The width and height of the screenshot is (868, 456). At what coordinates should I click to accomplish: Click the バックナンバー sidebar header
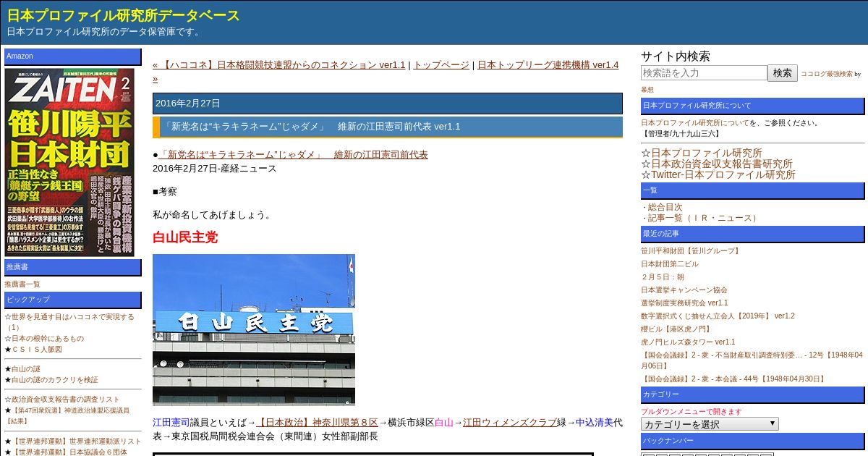[x=752, y=441]
